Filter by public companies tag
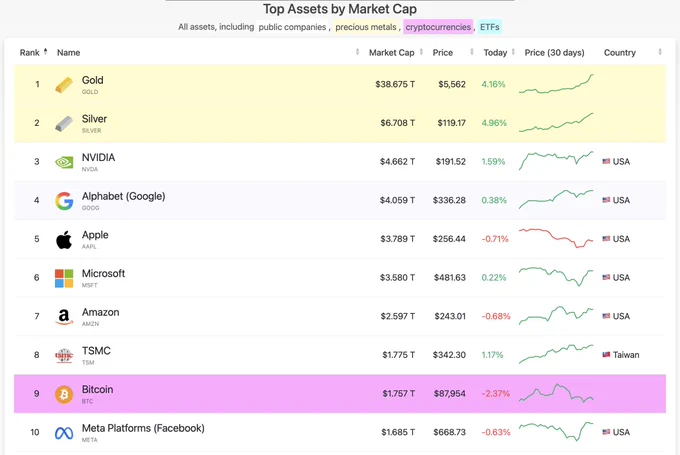 292,27
